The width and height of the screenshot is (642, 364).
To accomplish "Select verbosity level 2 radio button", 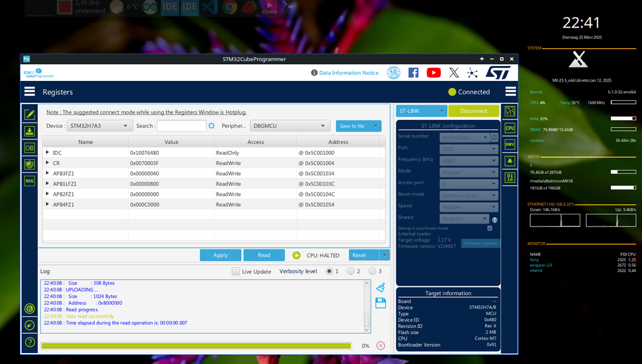I will [351, 271].
